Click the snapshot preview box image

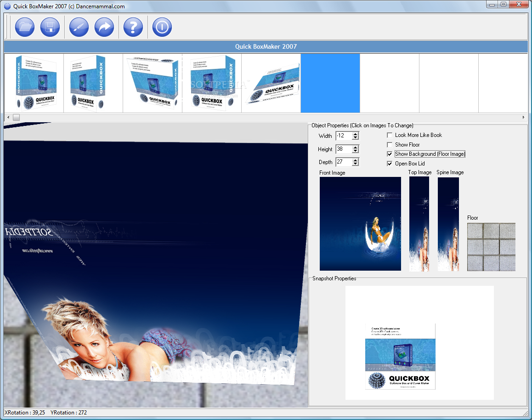click(400, 357)
